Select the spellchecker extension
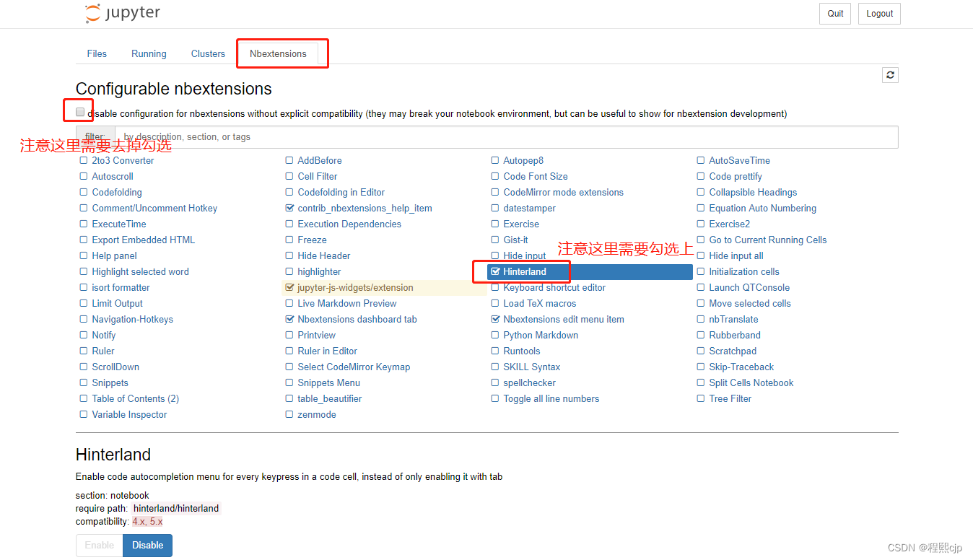973x560 pixels. tap(529, 382)
